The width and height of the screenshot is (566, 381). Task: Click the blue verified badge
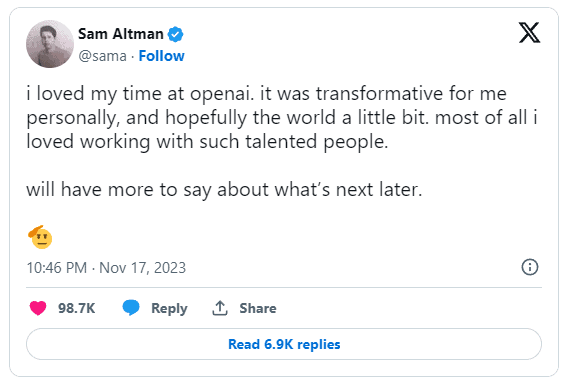coord(176,34)
